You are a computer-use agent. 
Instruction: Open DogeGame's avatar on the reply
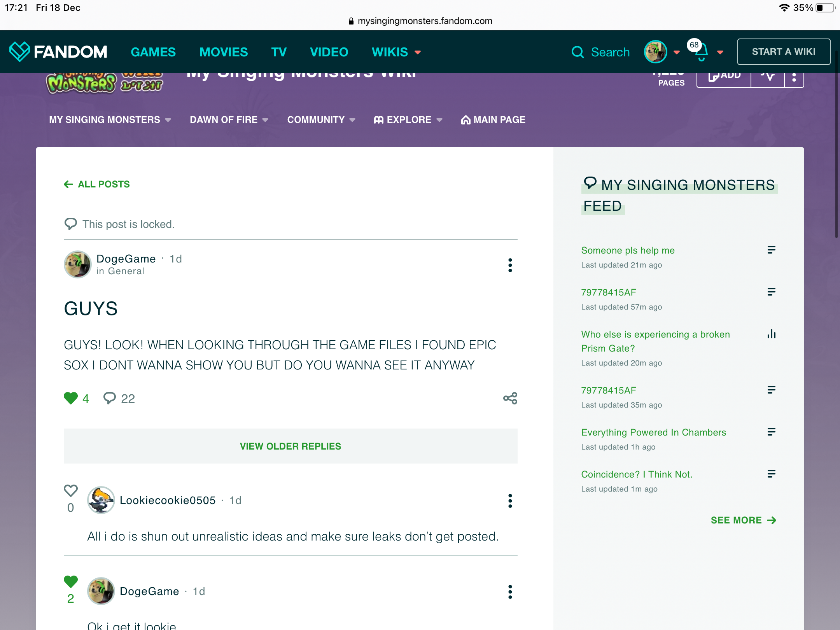(x=101, y=591)
